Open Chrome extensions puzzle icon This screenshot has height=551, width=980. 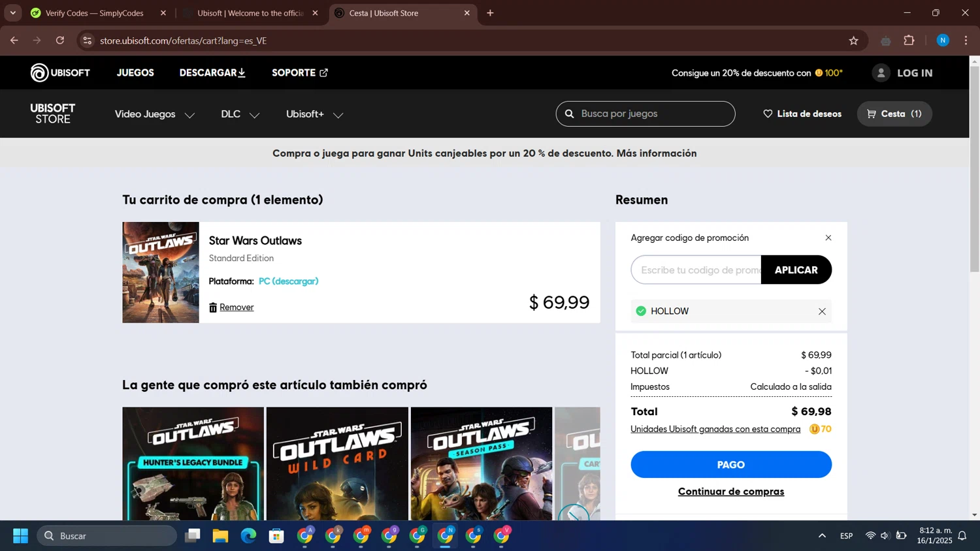[909, 40]
